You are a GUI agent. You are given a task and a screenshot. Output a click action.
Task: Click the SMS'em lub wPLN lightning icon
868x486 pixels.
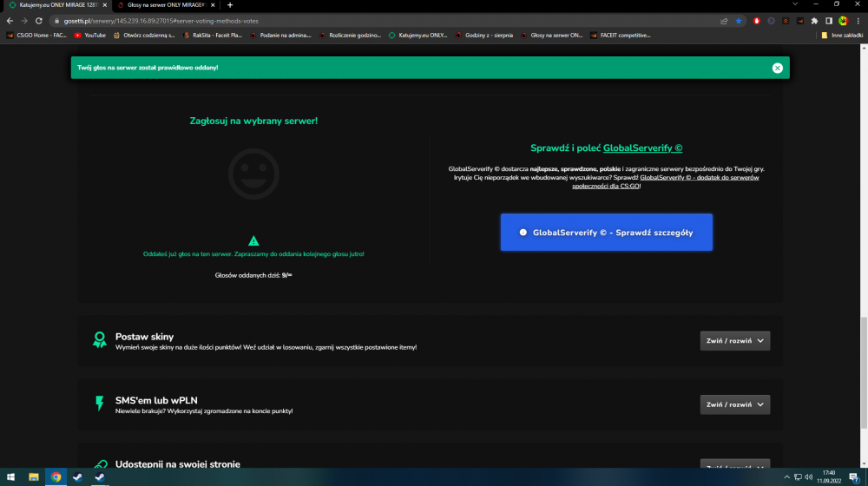[x=100, y=404]
